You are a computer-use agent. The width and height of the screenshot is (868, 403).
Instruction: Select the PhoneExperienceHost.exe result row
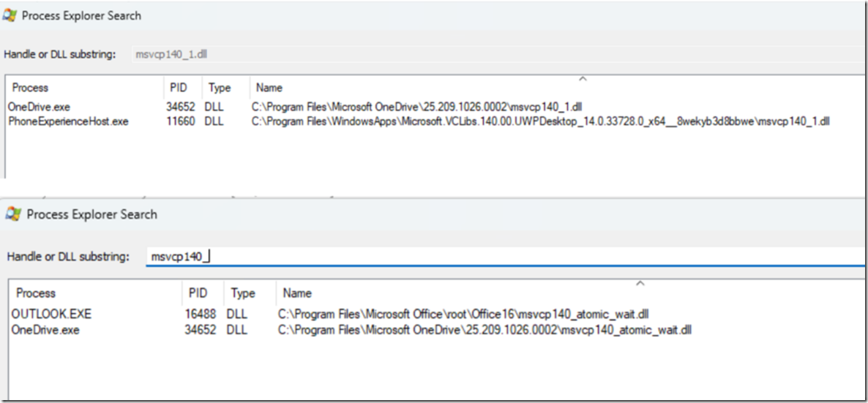click(x=68, y=121)
